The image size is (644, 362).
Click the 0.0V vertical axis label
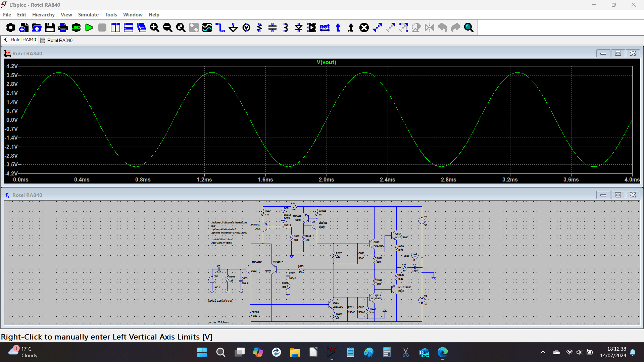click(x=12, y=120)
